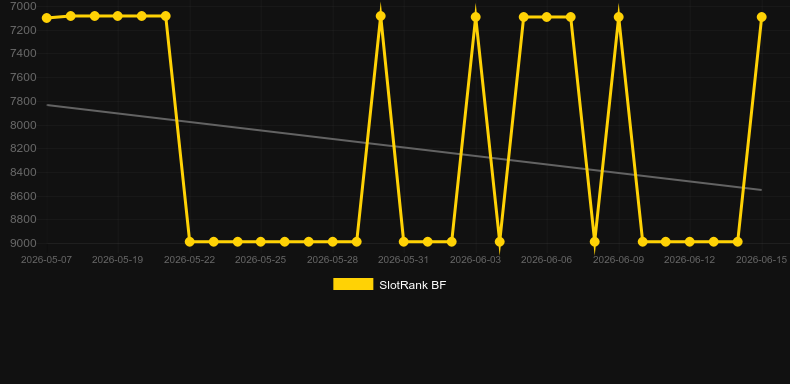
Task: Click the yellow SlotRank BF legend swatch
Action: coord(353,284)
